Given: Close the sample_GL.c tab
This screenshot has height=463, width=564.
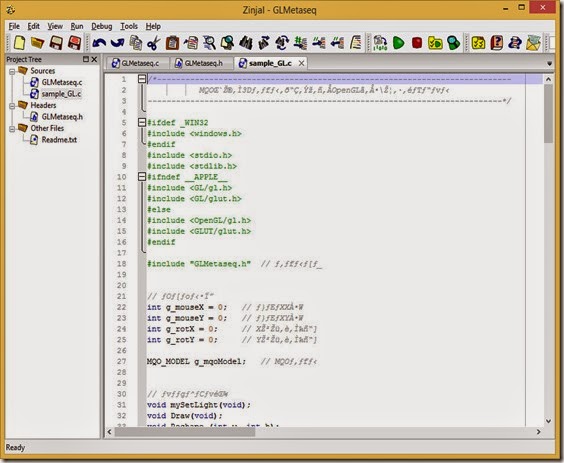Looking at the screenshot, I should click(x=301, y=63).
